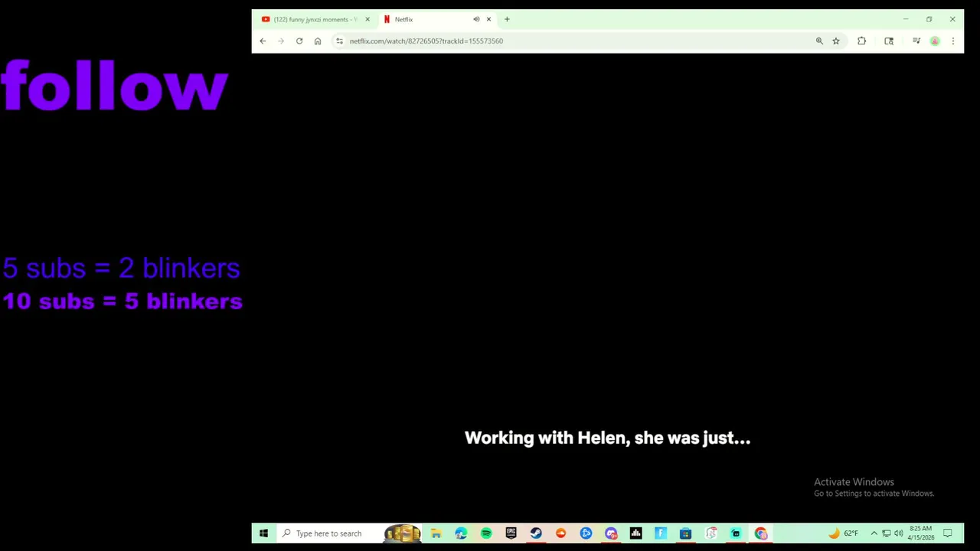This screenshot has width=980, height=551.
Task: Open the light-blue F app taskbar icon
Action: tap(661, 533)
